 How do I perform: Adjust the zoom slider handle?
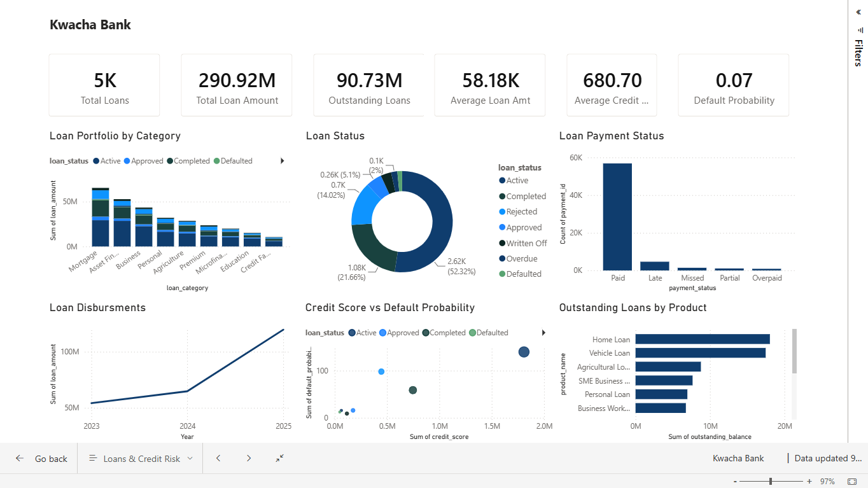(771, 482)
